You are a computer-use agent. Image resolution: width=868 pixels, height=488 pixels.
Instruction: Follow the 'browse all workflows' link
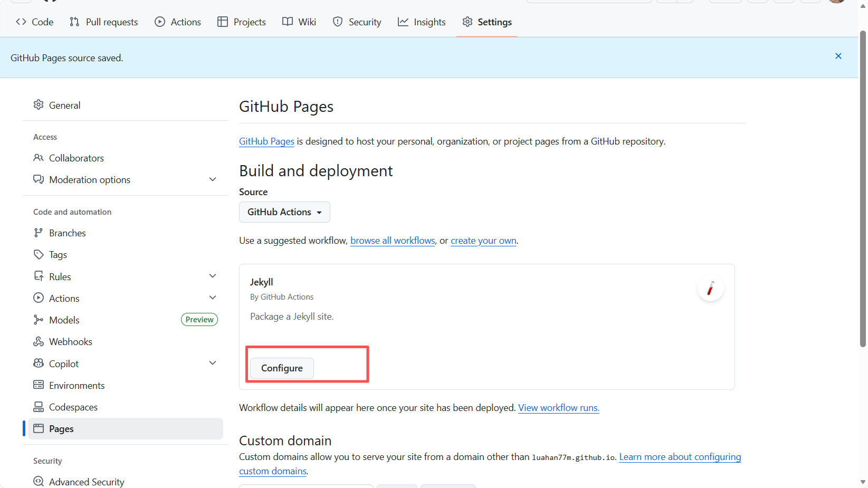coord(393,241)
